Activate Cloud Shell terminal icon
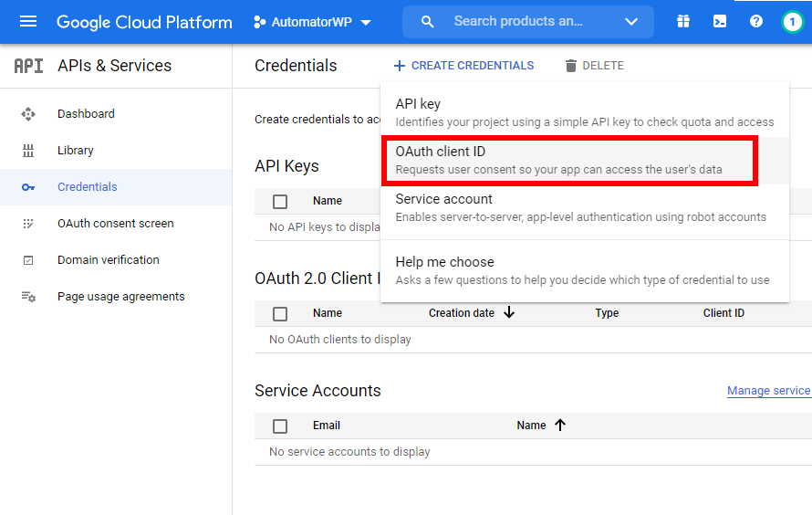Viewport: 812px width, 515px height. pos(720,22)
